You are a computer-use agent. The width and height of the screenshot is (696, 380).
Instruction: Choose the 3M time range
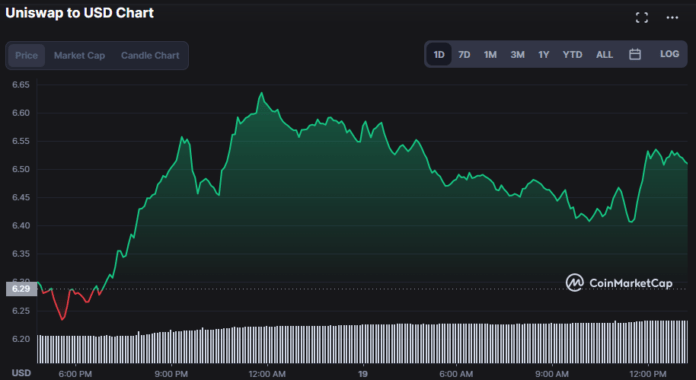click(x=517, y=55)
